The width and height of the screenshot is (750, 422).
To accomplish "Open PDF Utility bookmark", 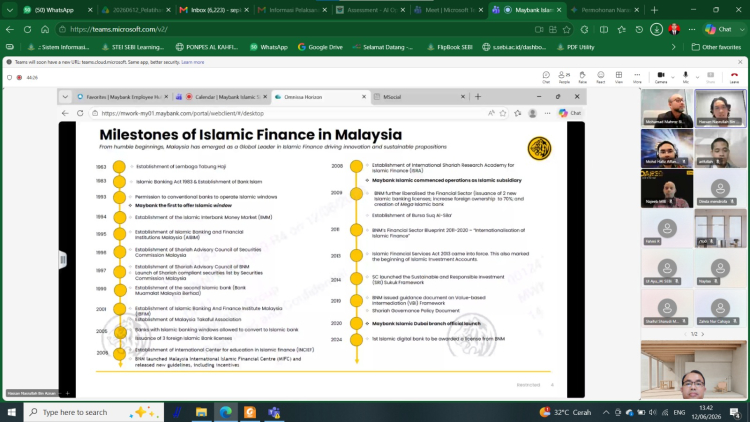I will 575,47.
